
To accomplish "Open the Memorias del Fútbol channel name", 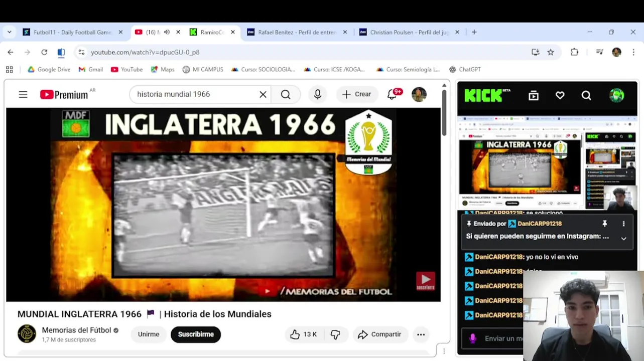I will click(x=77, y=330).
